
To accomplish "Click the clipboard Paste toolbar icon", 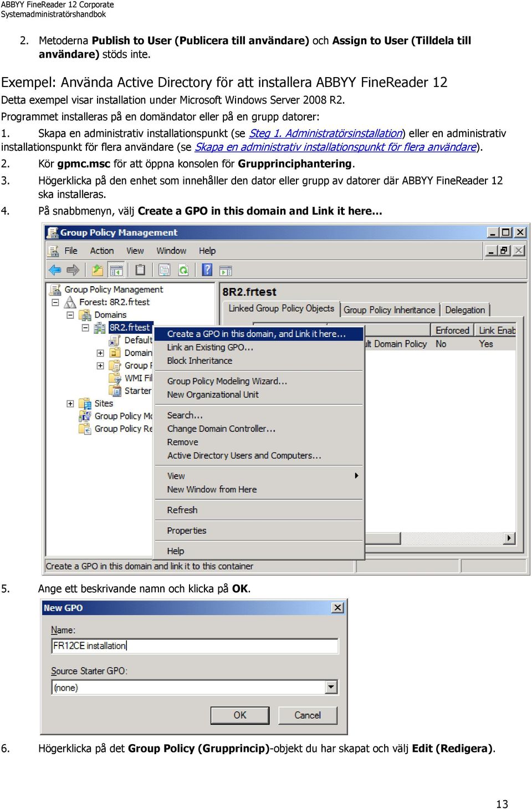I will click(140, 270).
